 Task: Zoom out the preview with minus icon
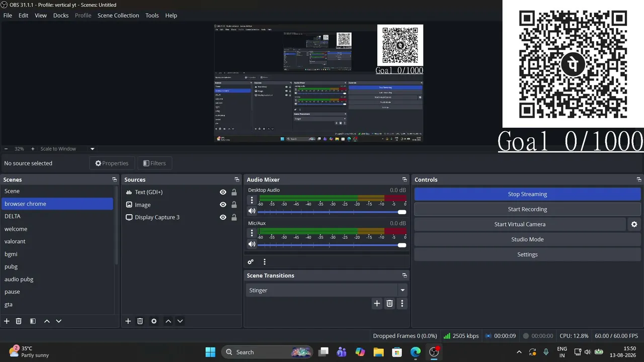point(6,149)
